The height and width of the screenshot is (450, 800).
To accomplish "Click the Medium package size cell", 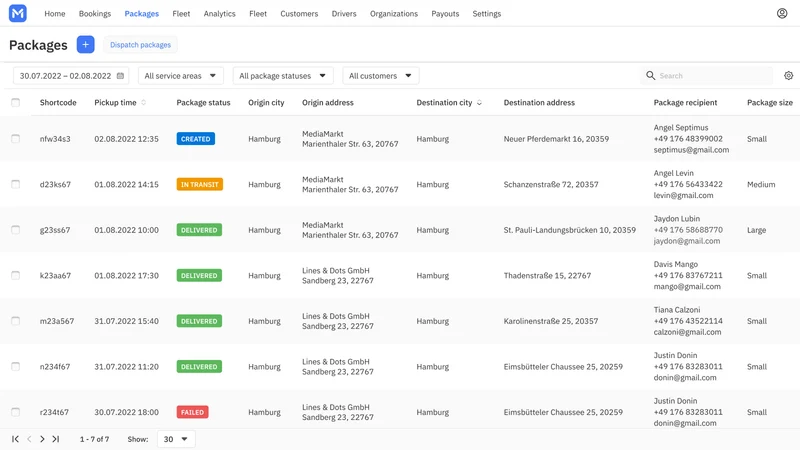I will tap(761, 184).
